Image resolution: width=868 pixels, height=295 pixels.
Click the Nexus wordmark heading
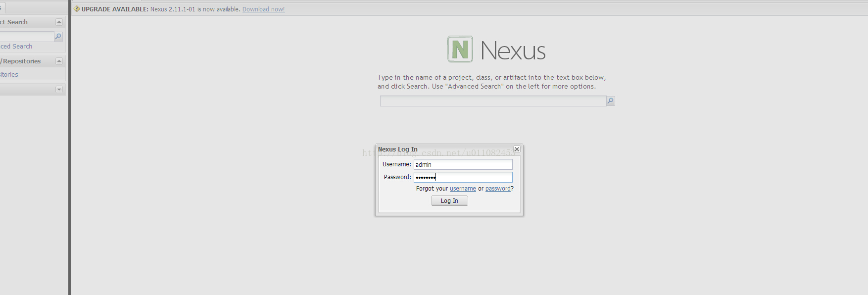(x=513, y=50)
